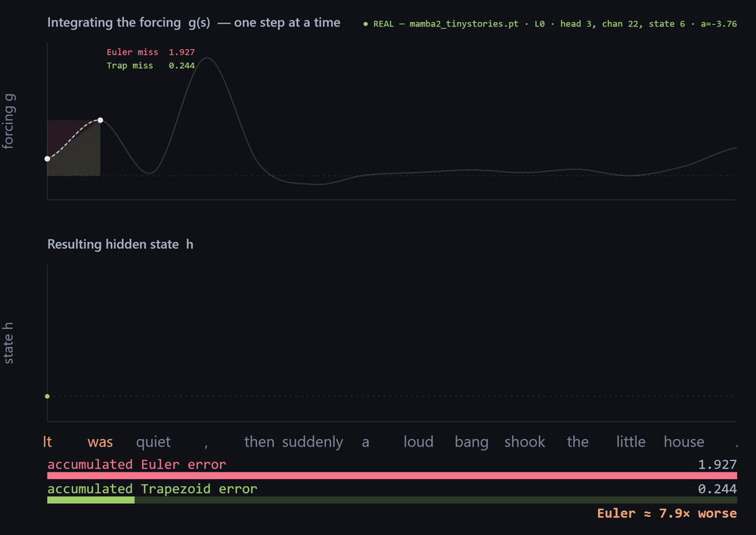Click the 'then' token

coord(259,441)
